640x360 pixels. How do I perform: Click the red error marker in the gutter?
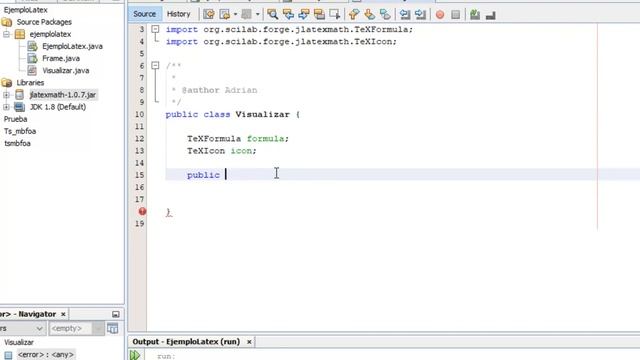pyautogui.click(x=142, y=211)
